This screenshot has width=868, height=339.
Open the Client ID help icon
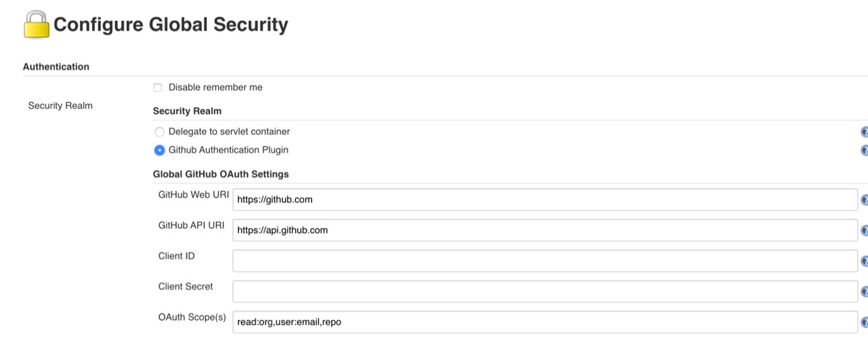click(x=864, y=261)
